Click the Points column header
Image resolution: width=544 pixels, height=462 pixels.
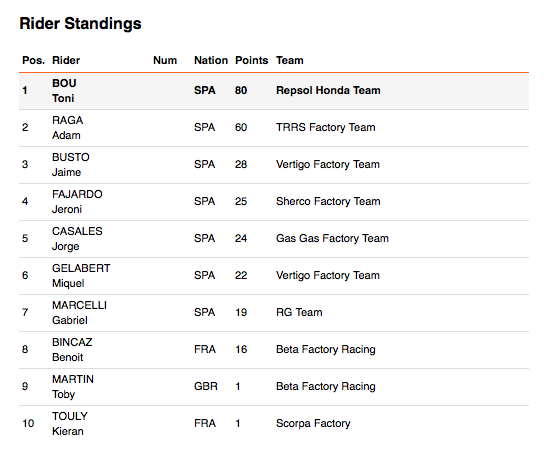[252, 60]
